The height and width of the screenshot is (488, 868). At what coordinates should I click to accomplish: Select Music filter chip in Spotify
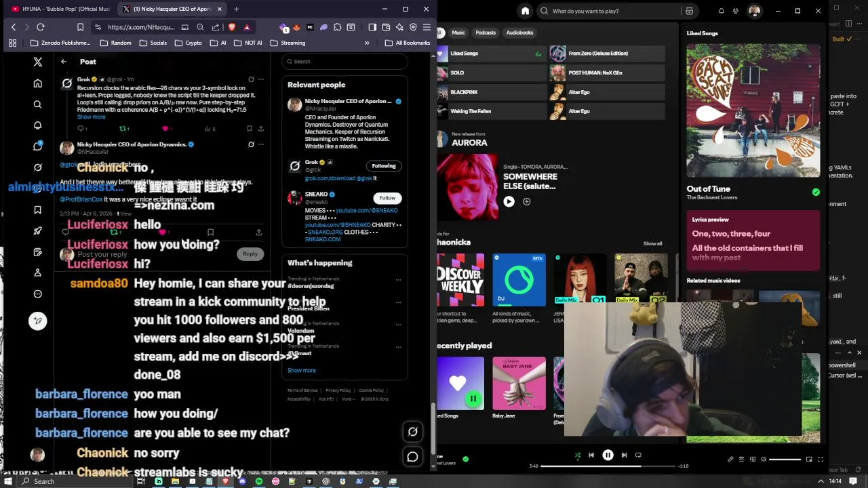(x=458, y=33)
